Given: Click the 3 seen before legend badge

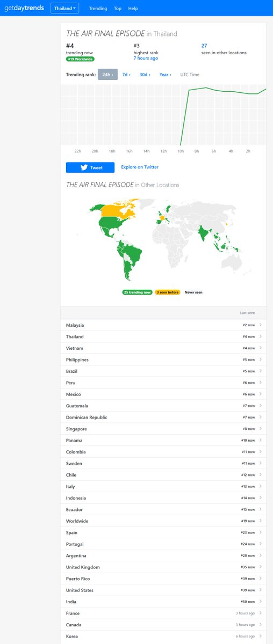Looking at the screenshot, I should tap(168, 292).
